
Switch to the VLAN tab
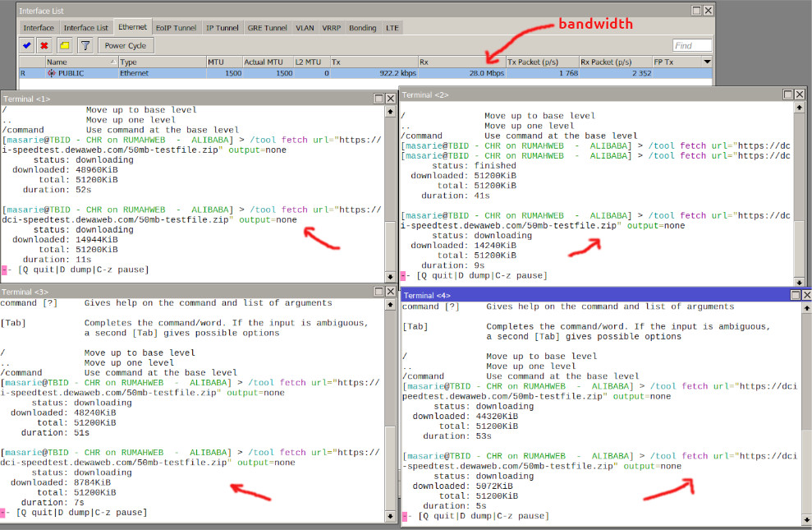305,27
